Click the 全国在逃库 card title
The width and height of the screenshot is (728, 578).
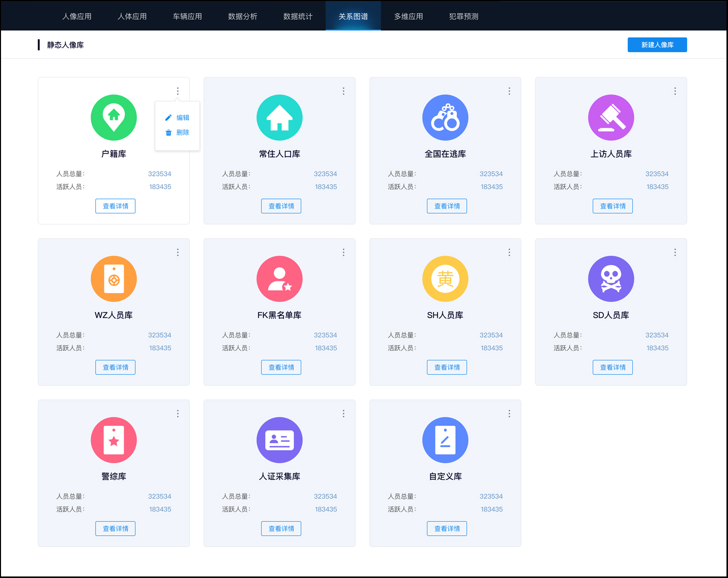445,154
